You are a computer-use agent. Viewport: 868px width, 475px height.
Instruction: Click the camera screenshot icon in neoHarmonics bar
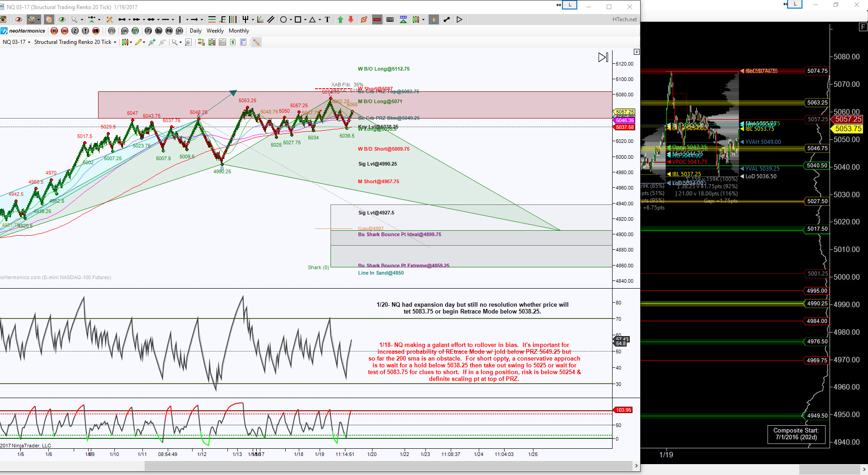96,31
